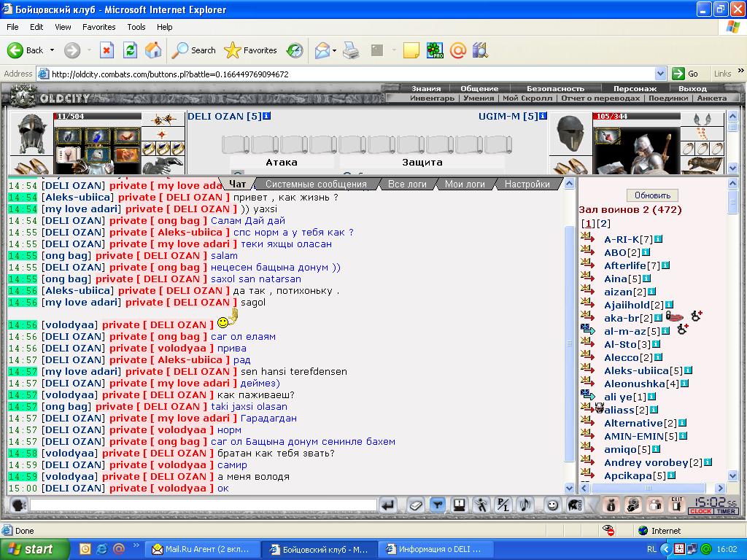Open the smiley emoticons picker
The height and width of the screenshot is (560, 747).
pos(552,505)
